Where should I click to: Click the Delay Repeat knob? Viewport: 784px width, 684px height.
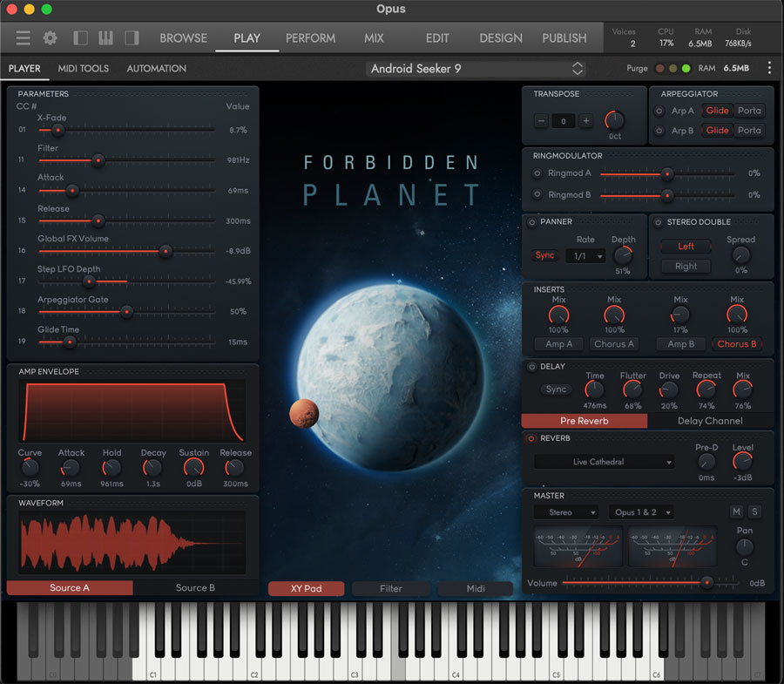click(x=706, y=390)
